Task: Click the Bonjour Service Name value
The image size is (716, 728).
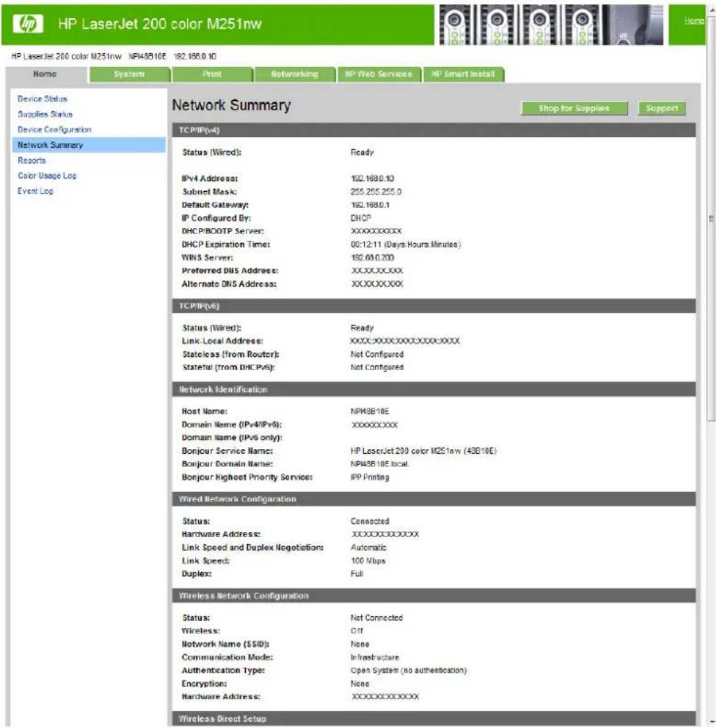Action: (x=423, y=451)
